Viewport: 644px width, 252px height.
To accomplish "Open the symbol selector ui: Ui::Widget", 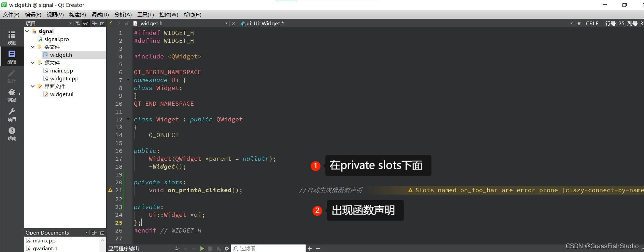I will [x=262, y=23].
